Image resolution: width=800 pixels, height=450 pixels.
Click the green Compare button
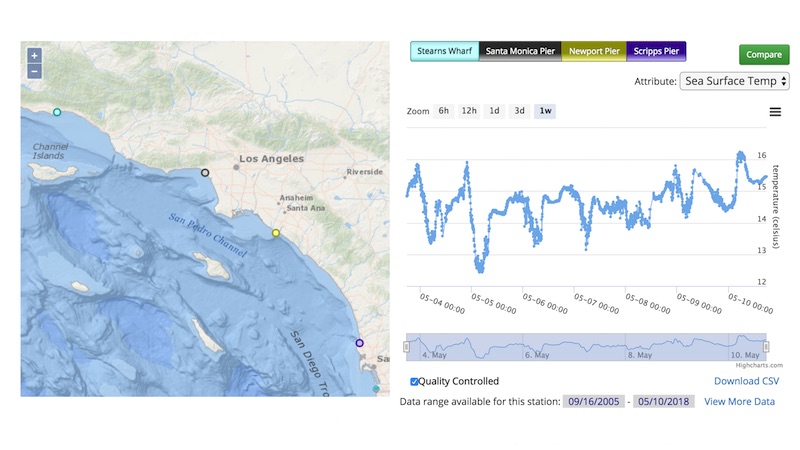764,55
